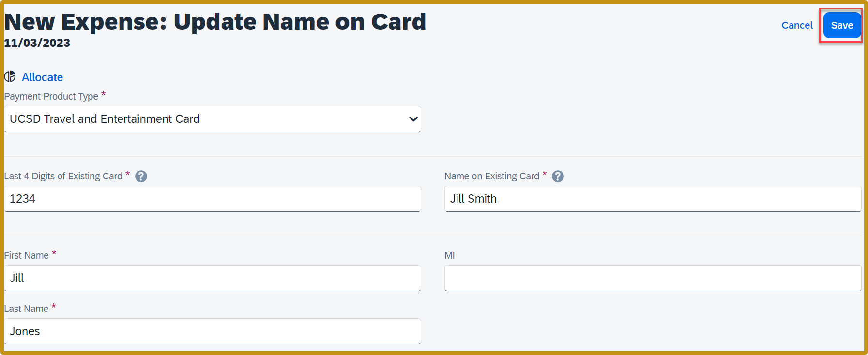Click the New Expense heading
This screenshot has height=355, width=868.
[x=214, y=21]
